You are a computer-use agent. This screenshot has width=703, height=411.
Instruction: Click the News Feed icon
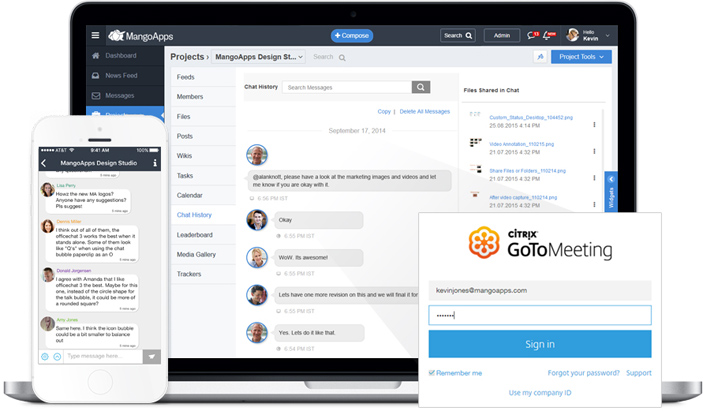click(x=95, y=75)
